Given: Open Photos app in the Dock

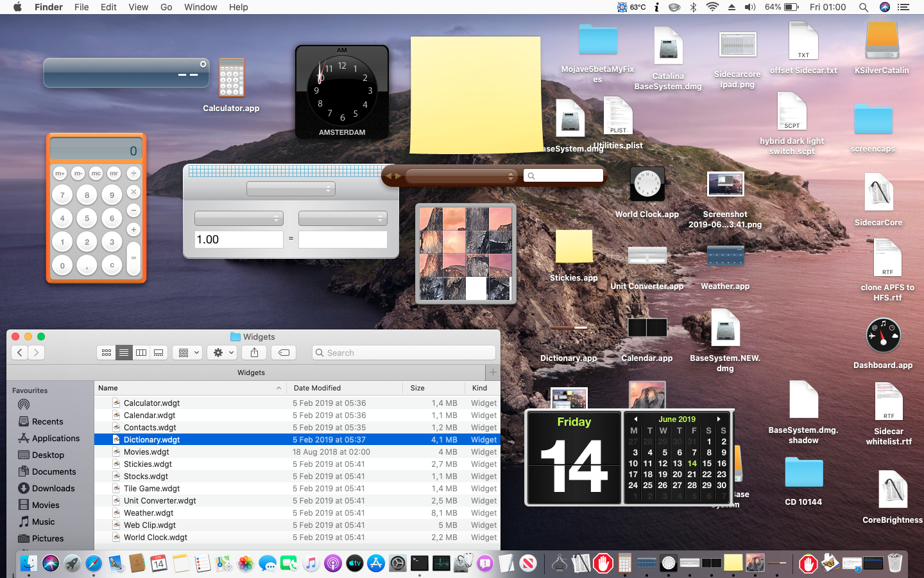Looking at the screenshot, I should [x=246, y=564].
